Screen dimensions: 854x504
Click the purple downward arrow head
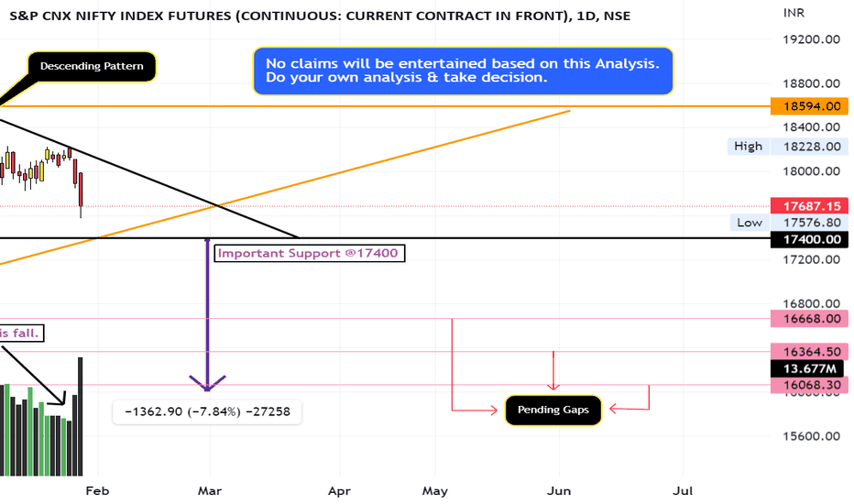click(x=207, y=383)
